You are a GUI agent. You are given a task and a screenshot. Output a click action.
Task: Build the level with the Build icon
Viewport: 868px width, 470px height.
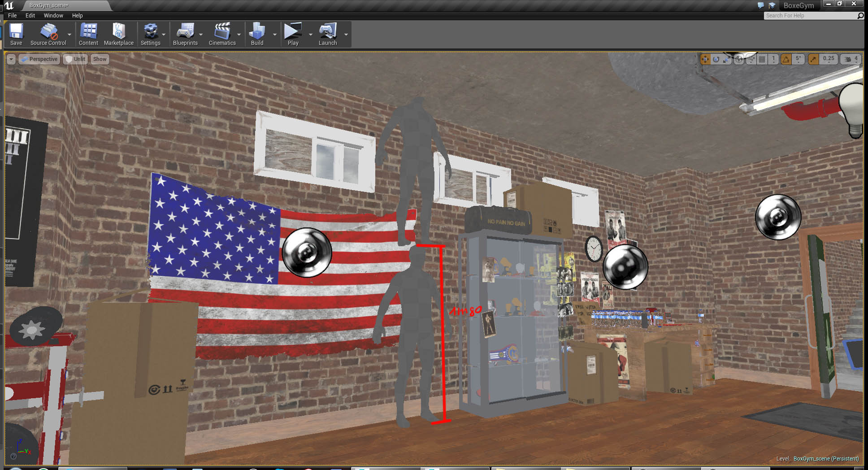257,35
